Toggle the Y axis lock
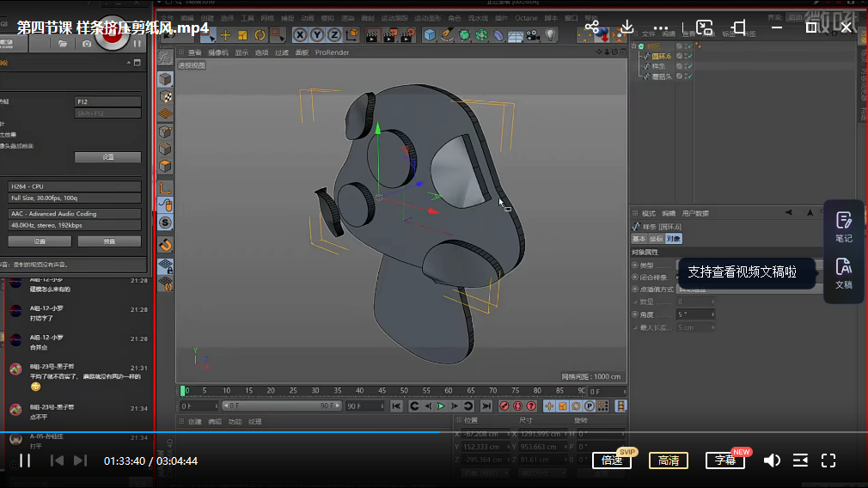 click(x=316, y=35)
